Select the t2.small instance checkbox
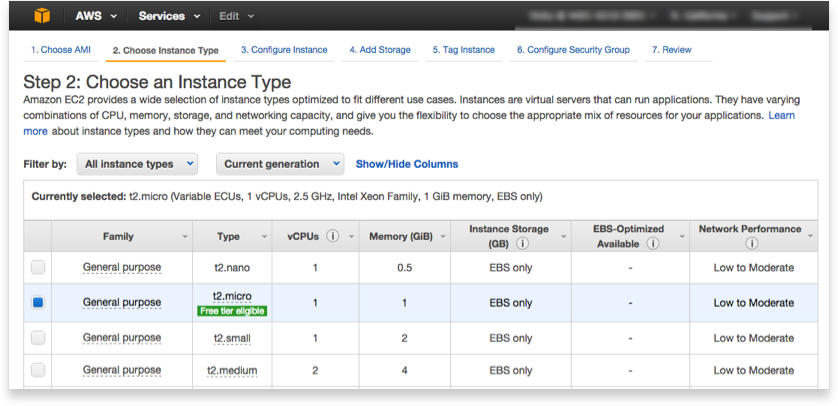 coord(38,338)
